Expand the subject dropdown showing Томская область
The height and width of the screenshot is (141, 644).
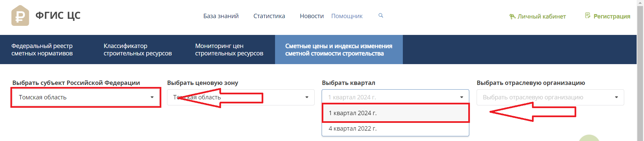(86, 97)
